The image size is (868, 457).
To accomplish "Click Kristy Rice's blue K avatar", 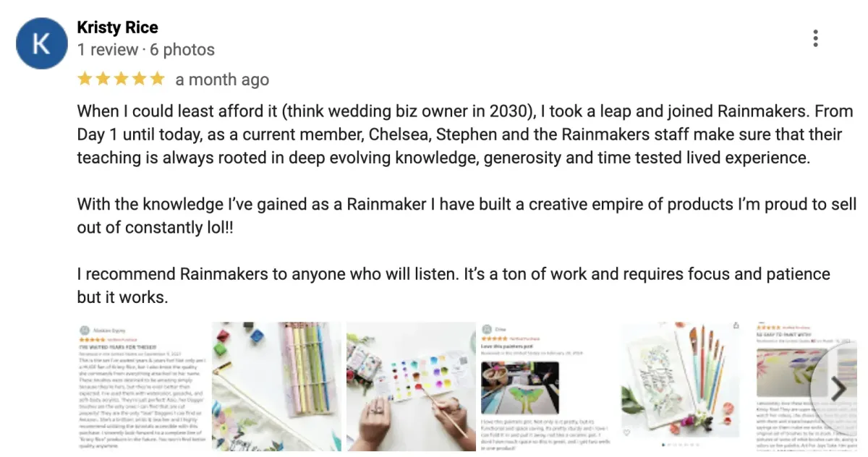I will tap(42, 43).
